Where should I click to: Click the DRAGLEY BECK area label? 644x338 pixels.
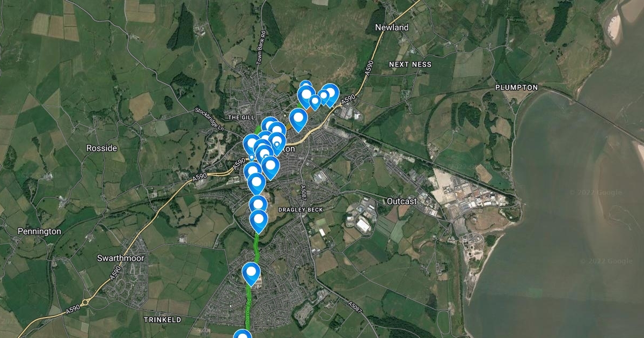pos(299,209)
